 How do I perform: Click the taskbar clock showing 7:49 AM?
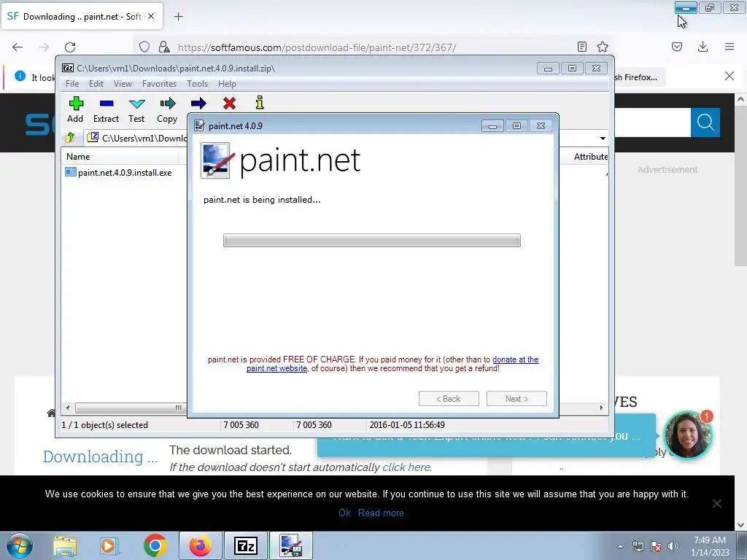tap(710, 546)
